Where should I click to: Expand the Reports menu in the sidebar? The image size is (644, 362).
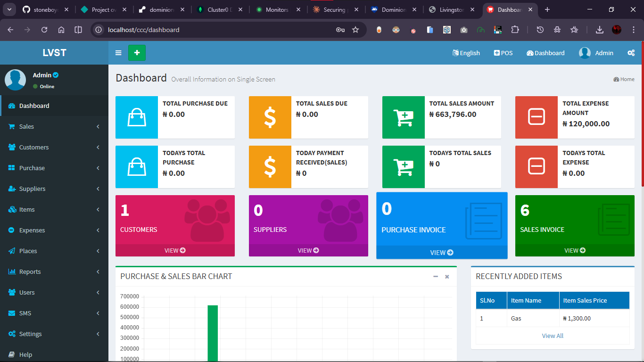coord(28,271)
